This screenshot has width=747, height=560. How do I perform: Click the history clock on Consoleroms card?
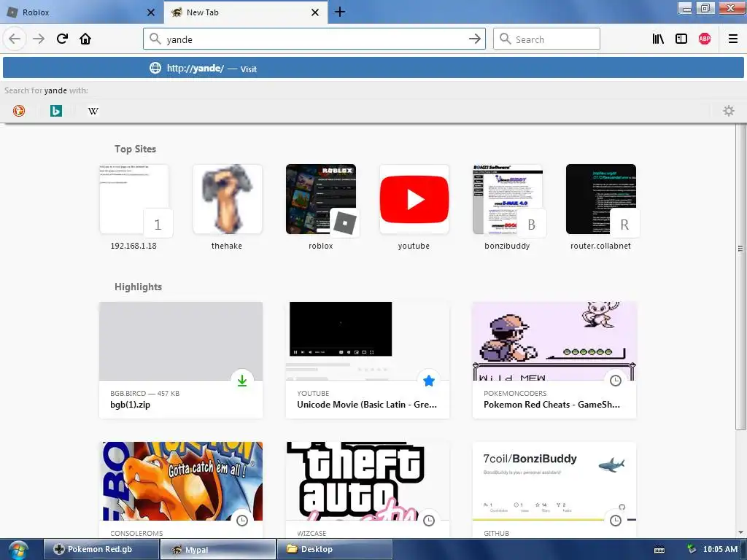[242, 521]
